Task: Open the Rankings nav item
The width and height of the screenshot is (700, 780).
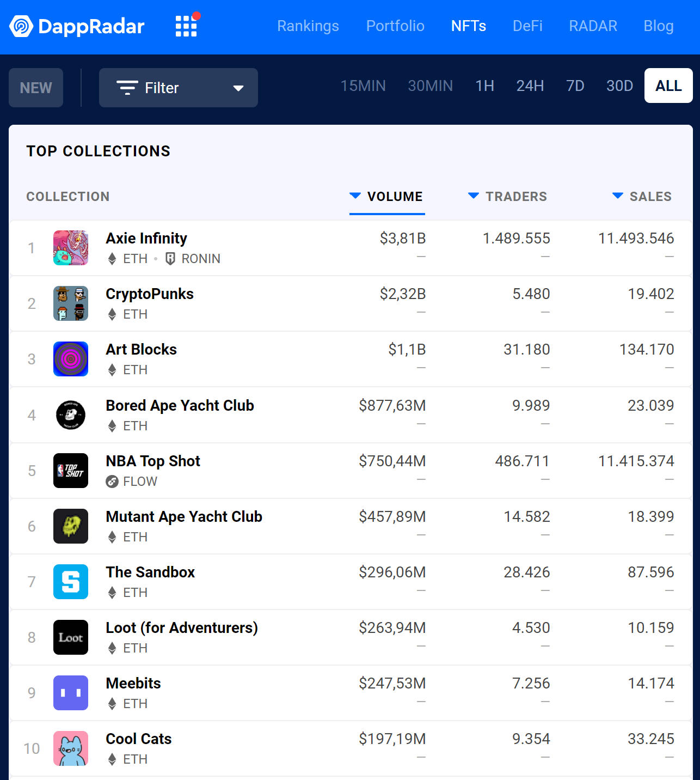Action: pos(308,26)
